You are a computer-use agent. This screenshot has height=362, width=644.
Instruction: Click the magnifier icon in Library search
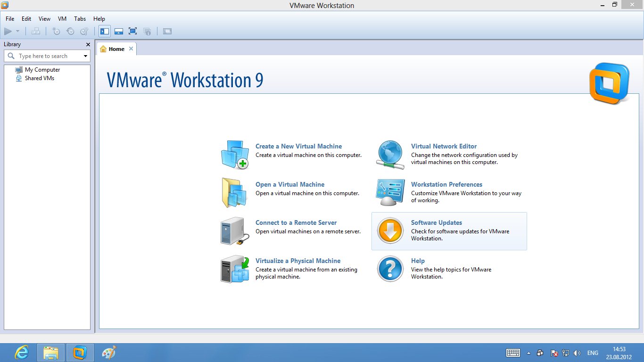11,56
